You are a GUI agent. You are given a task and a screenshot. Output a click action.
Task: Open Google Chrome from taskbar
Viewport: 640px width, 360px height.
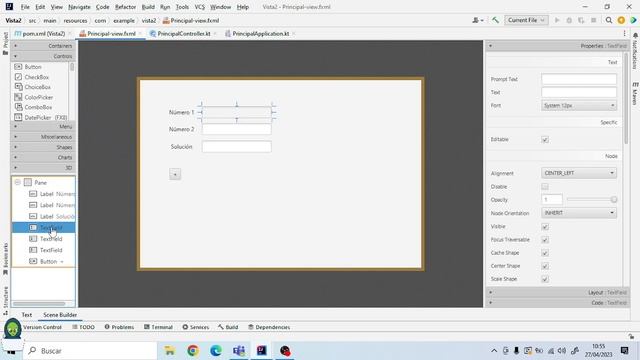pyautogui.click(x=193, y=351)
